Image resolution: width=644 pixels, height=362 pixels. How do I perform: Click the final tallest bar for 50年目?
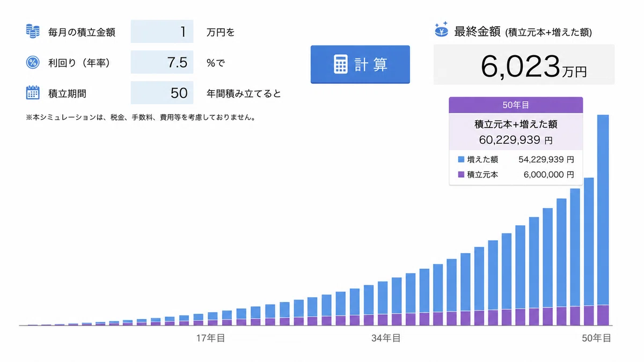pyautogui.click(x=603, y=220)
